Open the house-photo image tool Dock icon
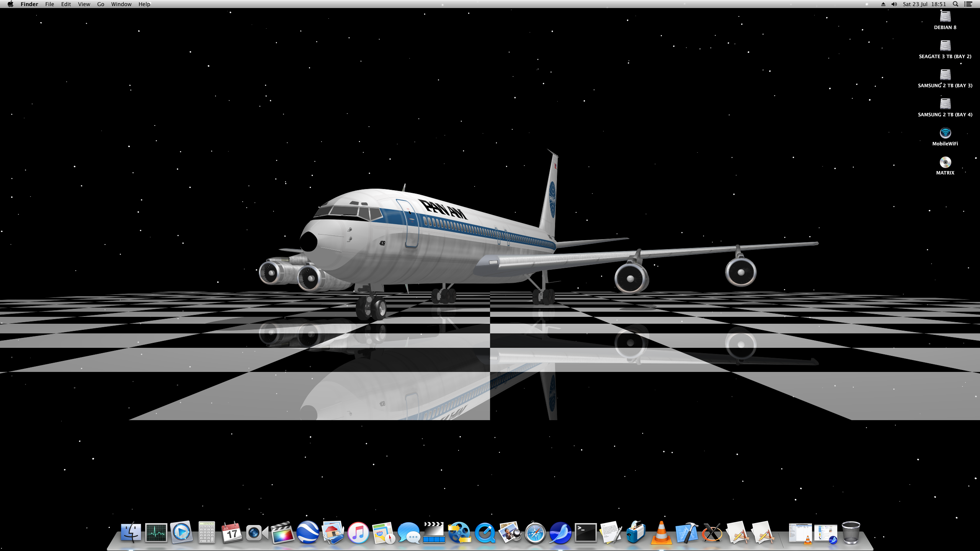This screenshot has height=551, width=980. [333, 532]
